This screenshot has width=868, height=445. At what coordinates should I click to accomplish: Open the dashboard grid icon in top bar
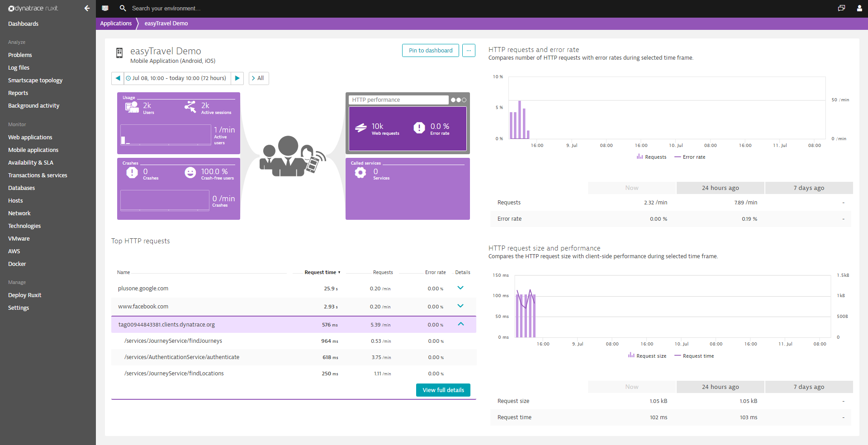tap(105, 8)
